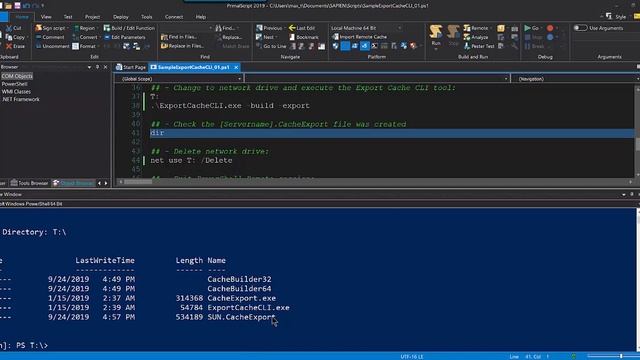640x360 pixels.
Task: Select PowerShell in Browser panel
Action: point(14,84)
